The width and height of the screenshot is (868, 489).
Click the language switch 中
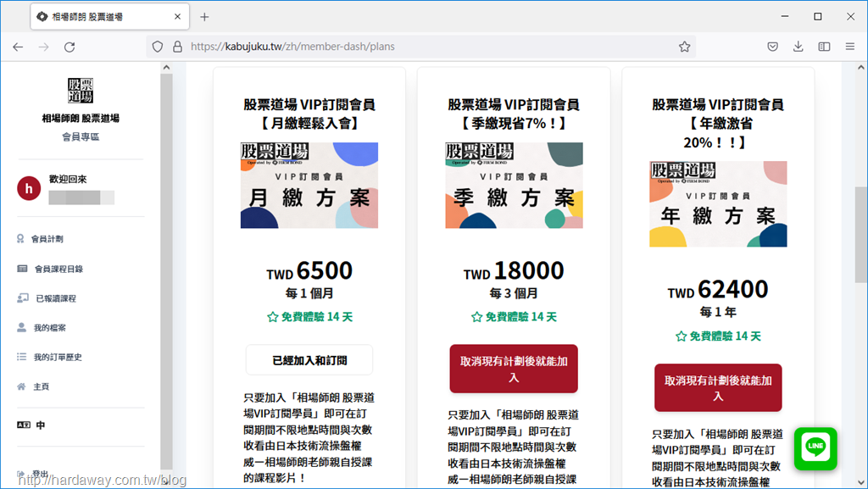click(x=41, y=425)
